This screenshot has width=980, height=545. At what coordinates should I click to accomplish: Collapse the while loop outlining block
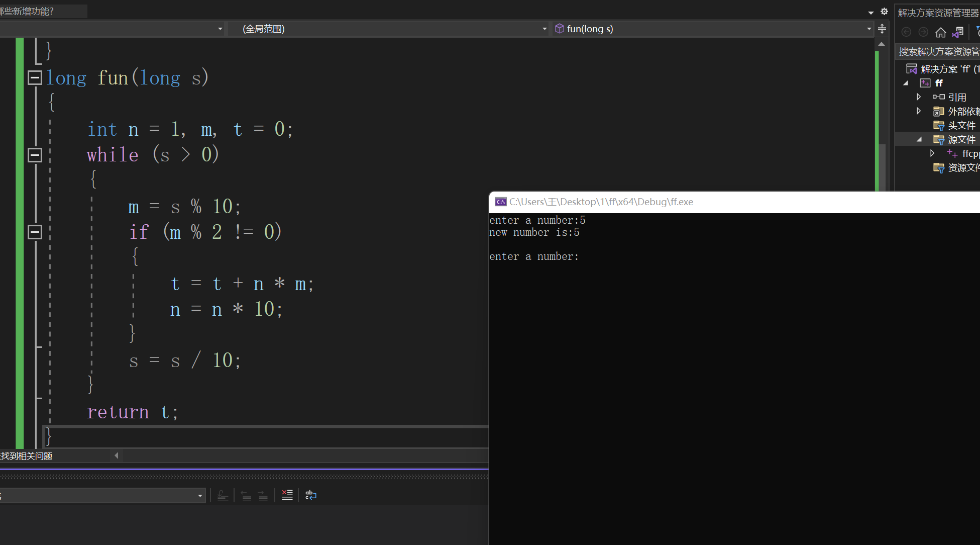35,155
